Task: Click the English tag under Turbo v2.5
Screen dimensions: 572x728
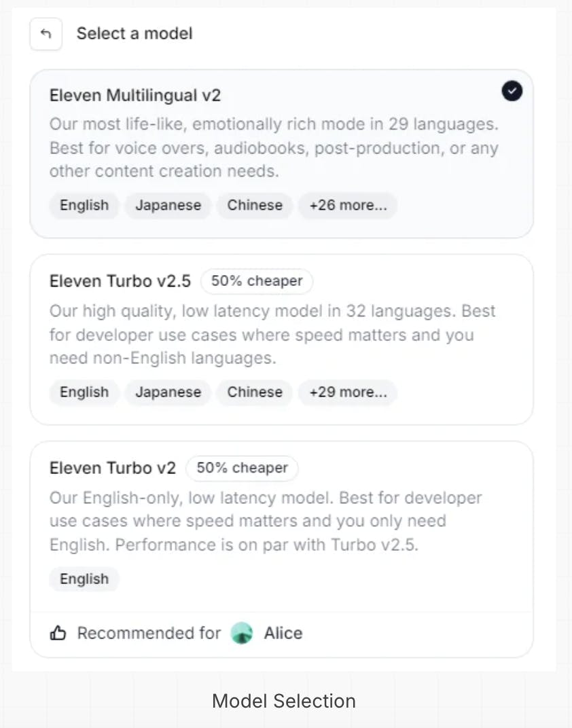Action: 84,393
